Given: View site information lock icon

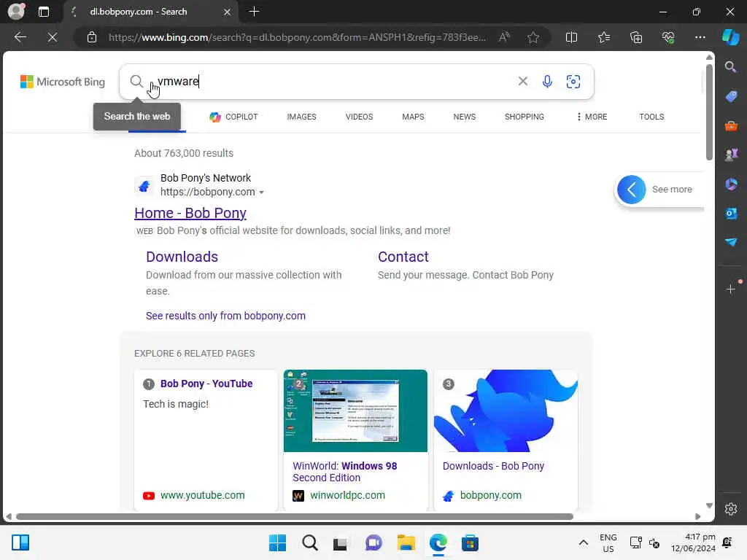Looking at the screenshot, I should coord(92,37).
